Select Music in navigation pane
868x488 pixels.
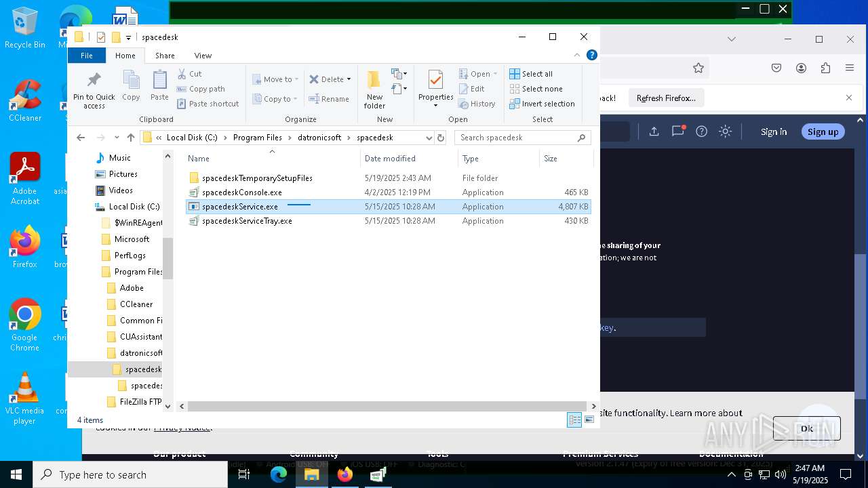coord(119,158)
